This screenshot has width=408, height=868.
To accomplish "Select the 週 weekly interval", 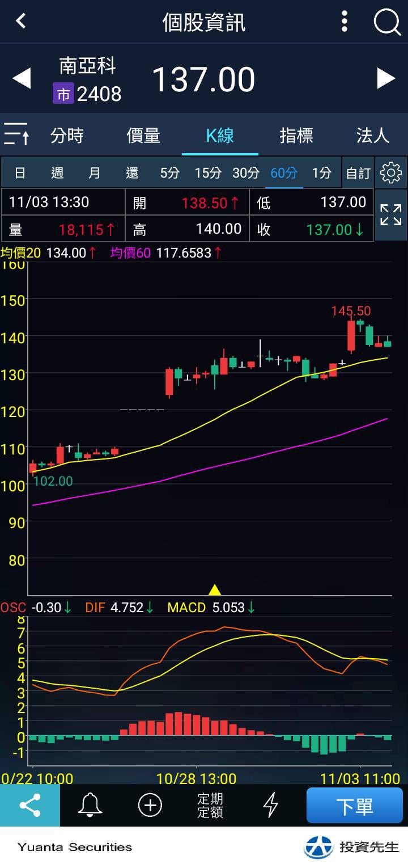I will coord(57,172).
